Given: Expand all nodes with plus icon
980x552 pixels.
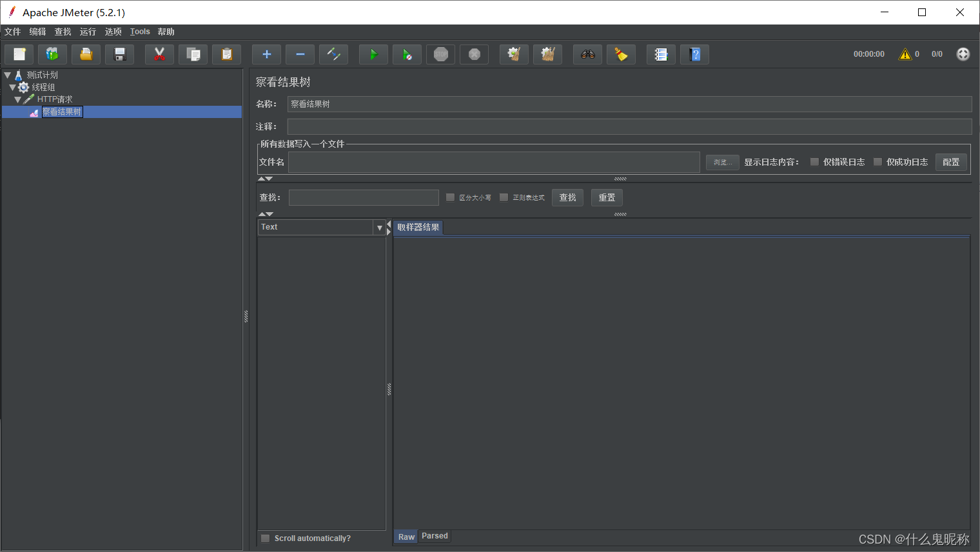Looking at the screenshot, I should (x=267, y=55).
